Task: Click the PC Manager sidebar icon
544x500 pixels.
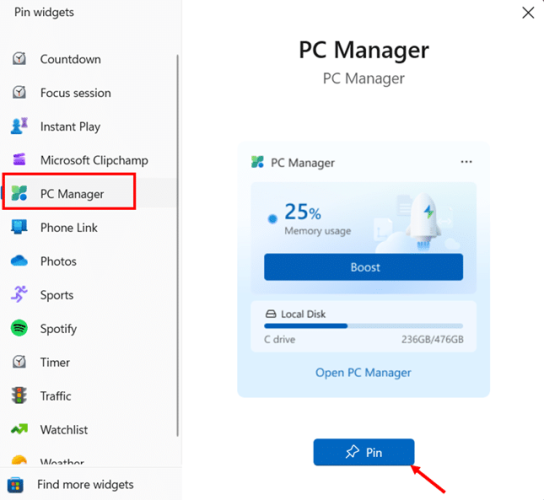Action: [19, 193]
